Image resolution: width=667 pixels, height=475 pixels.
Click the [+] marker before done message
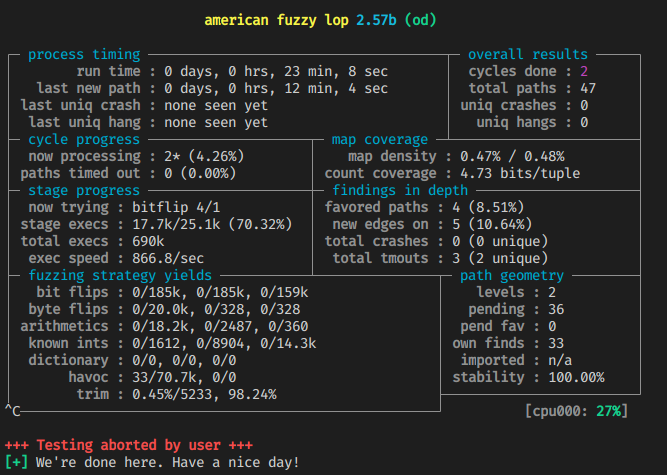pos(16,462)
